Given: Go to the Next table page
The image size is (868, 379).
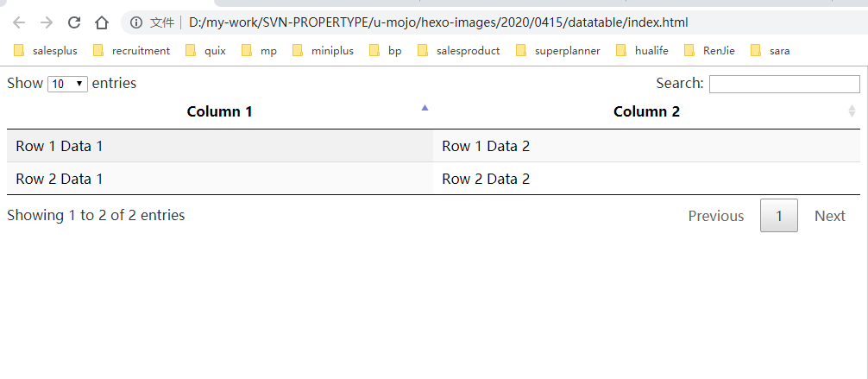Looking at the screenshot, I should pos(829,216).
